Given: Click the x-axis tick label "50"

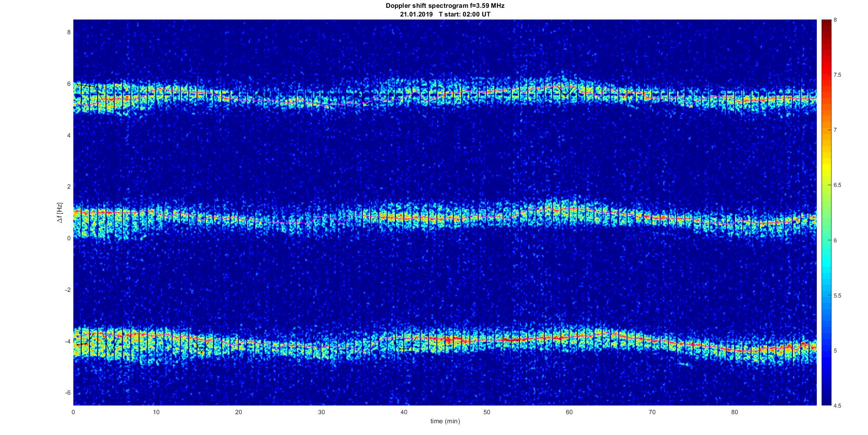Looking at the screenshot, I should pyautogui.click(x=487, y=412).
